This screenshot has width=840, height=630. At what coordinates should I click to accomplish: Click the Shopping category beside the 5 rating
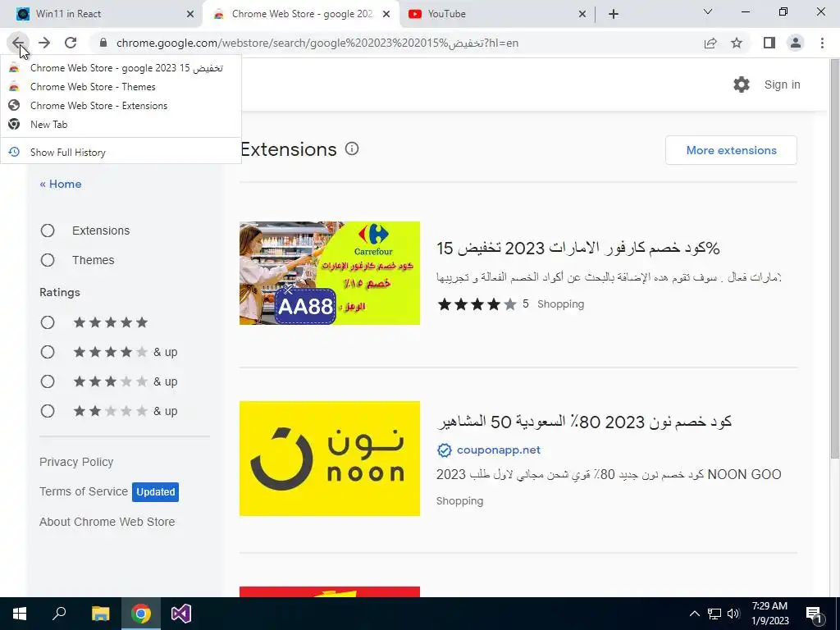pyautogui.click(x=561, y=304)
